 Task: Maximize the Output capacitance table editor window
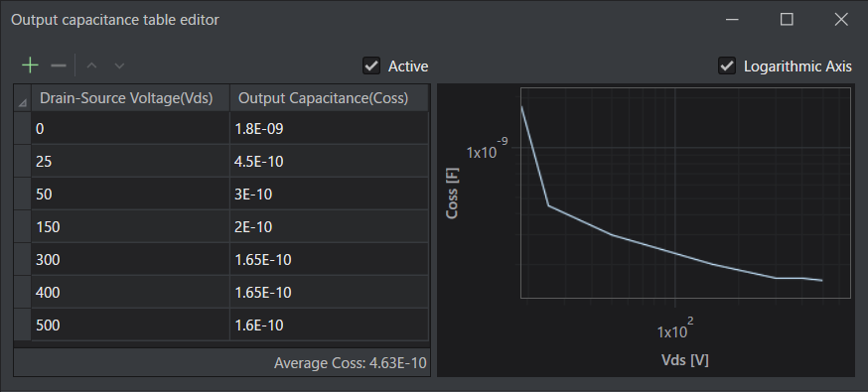[787, 19]
